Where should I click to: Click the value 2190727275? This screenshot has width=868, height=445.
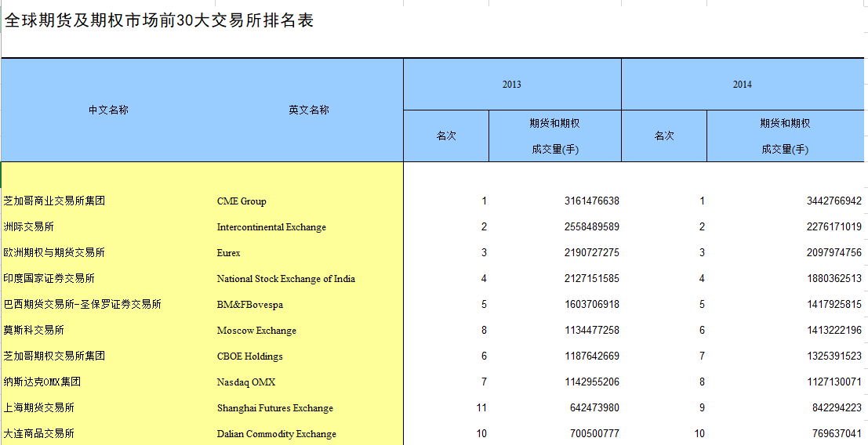click(x=592, y=252)
